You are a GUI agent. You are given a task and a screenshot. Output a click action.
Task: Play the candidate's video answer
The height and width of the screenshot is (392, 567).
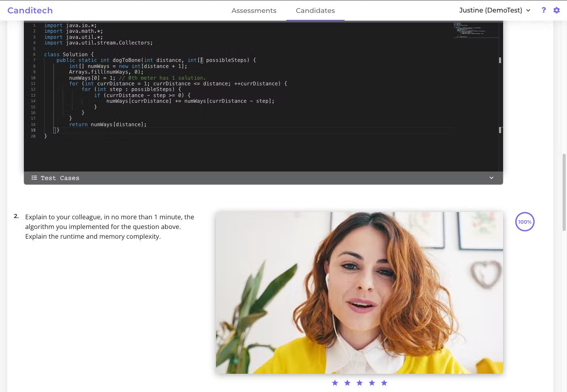(359, 292)
